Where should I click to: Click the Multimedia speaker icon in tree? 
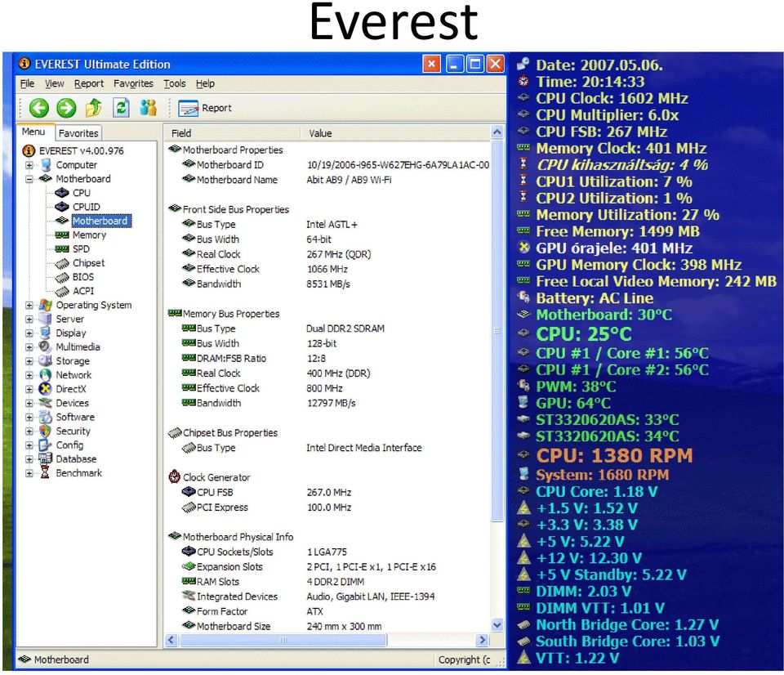pos(46,346)
